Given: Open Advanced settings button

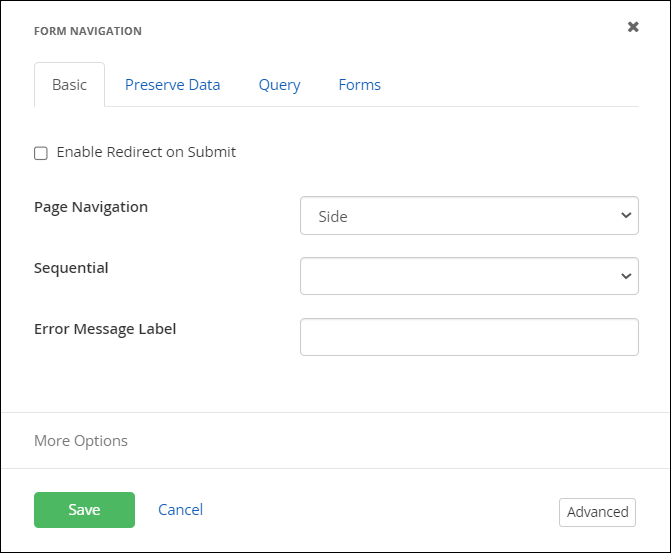Looking at the screenshot, I should point(597,512).
